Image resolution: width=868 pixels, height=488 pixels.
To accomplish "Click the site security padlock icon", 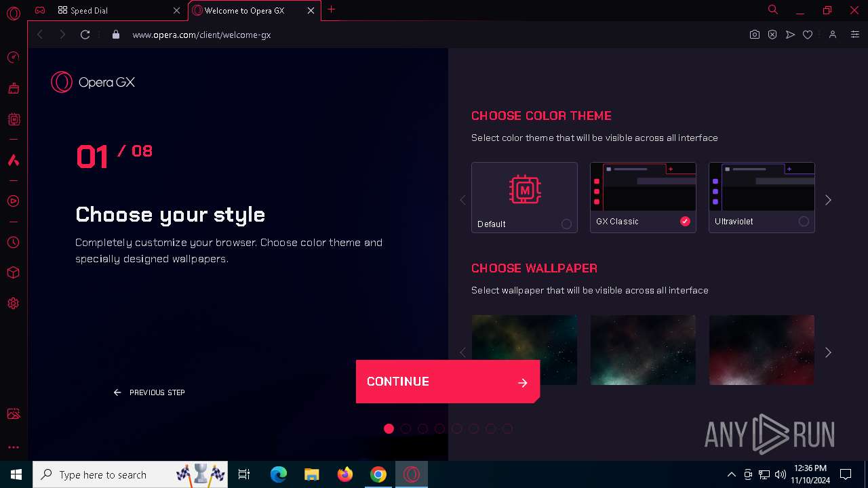I will tap(116, 35).
